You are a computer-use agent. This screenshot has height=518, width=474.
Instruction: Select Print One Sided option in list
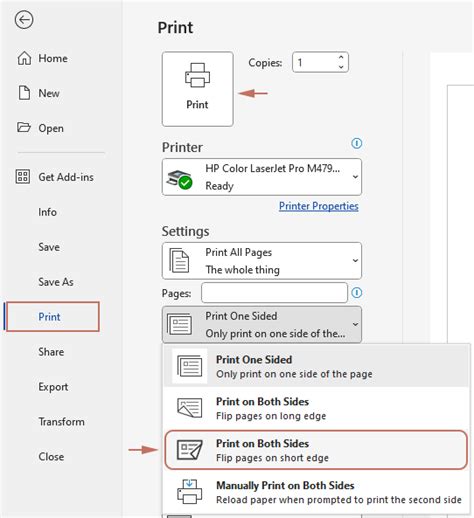317,367
